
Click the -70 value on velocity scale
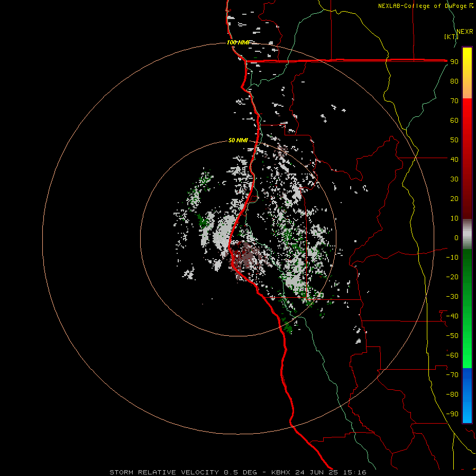(452, 374)
